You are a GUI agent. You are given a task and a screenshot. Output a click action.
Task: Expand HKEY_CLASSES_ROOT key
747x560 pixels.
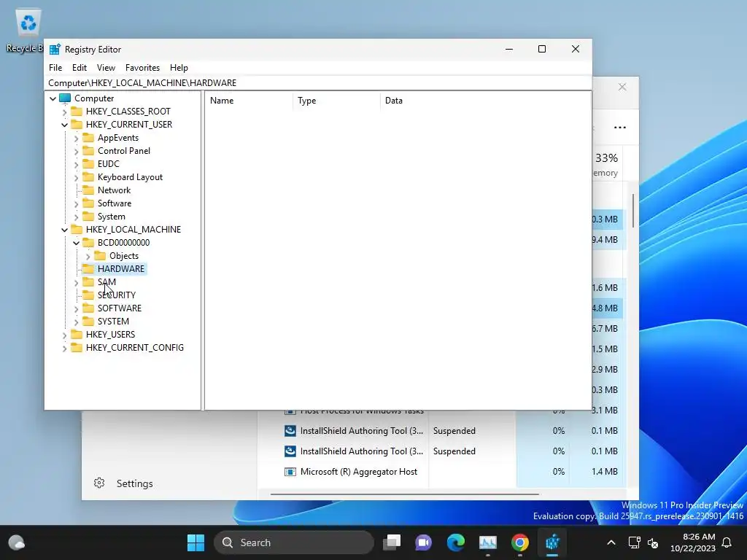coord(64,112)
